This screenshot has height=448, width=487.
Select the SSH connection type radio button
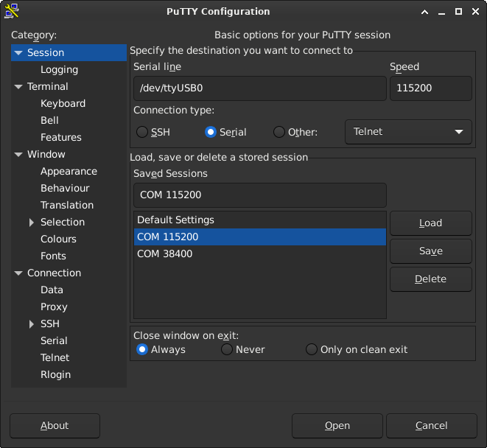(142, 132)
